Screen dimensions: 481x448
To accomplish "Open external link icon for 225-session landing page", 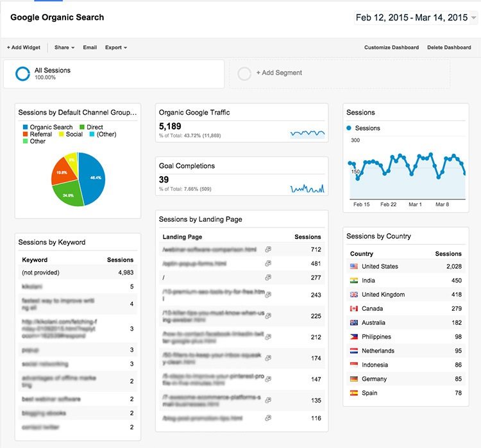I will pyautogui.click(x=268, y=316).
